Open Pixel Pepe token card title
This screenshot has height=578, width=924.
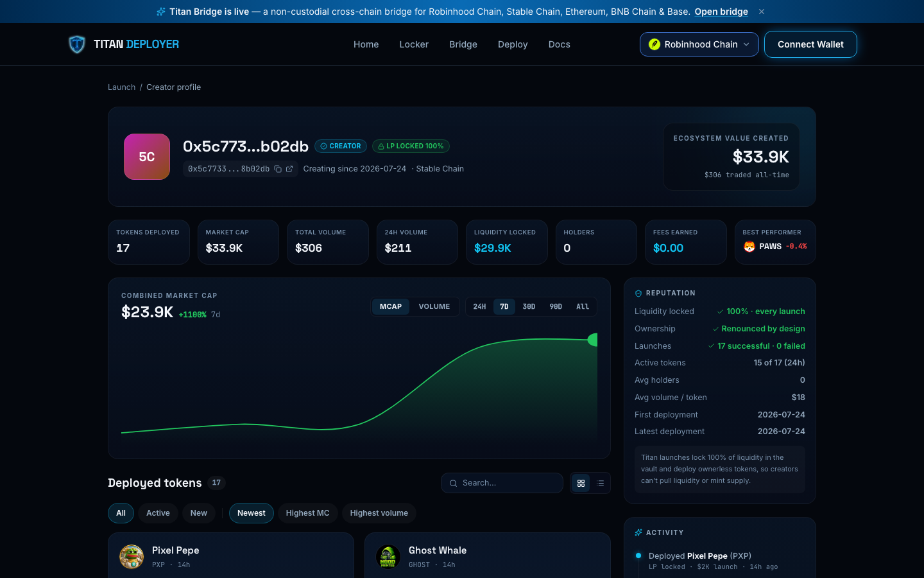point(176,550)
